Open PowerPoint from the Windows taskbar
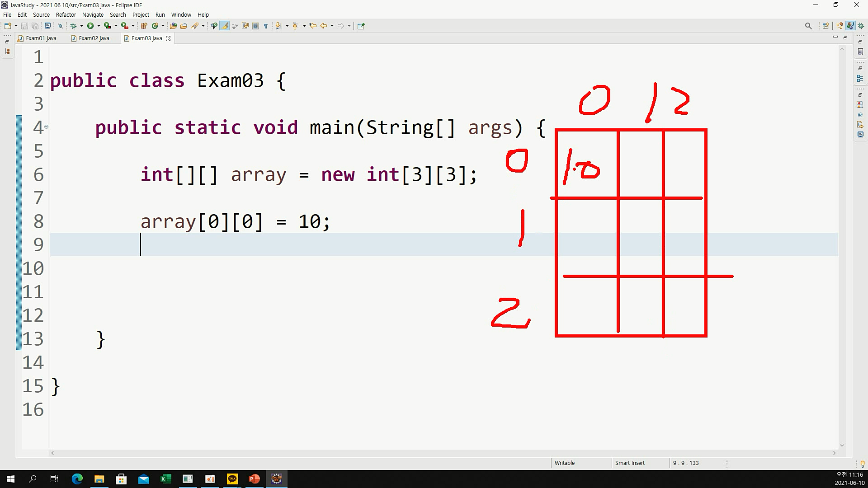Screen dimensions: 868x488 click(x=254, y=479)
